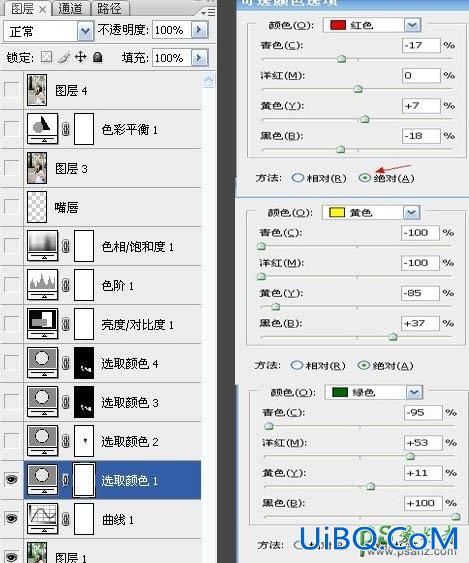This screenshot has width=469, height=563.
Task: Click the link icon on 选取颜色 4
Action: click(66, 363)
